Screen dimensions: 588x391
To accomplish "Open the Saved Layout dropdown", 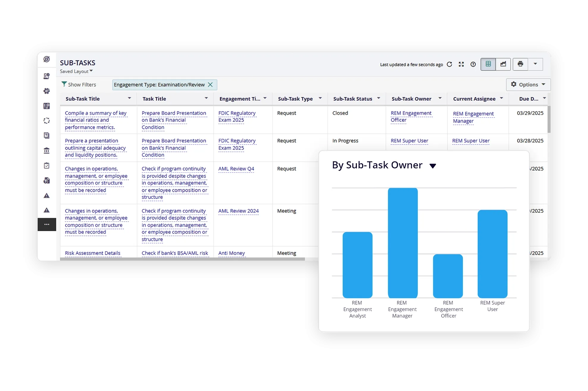I will [x=77, y=71].
